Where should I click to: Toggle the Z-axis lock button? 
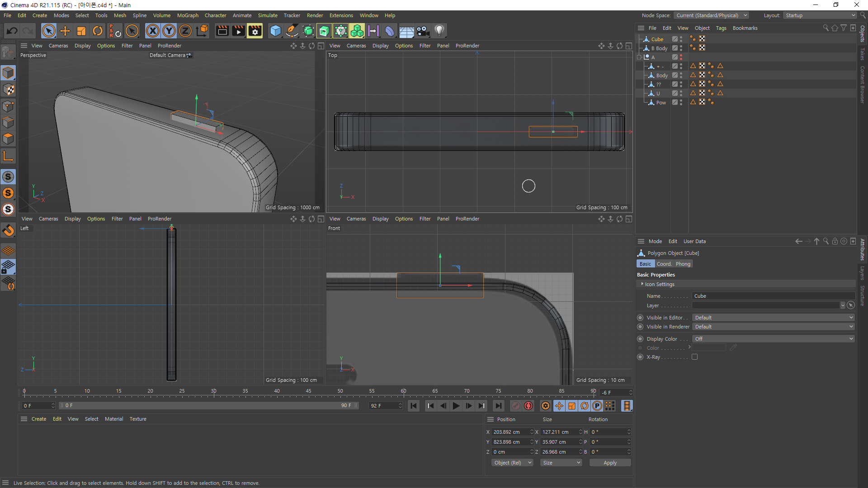pyautogui.click(x=185, y=31)
